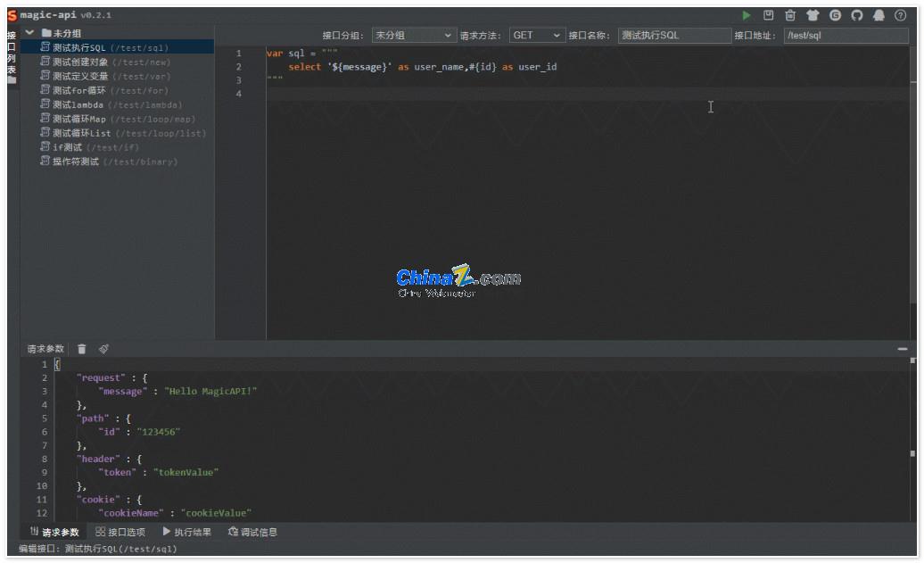924x563 pixels.
Task: Click the format brush icon beside 请求参数
Action: 104,349
